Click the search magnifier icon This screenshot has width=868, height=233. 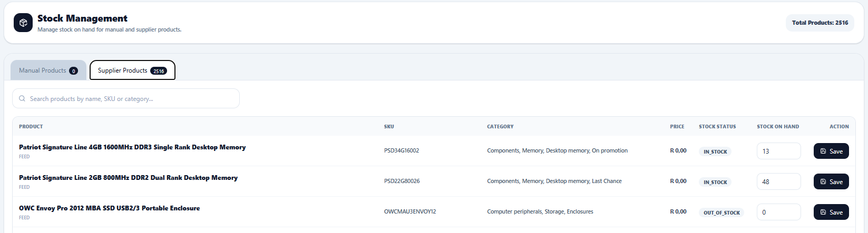[x=22, y=98]
